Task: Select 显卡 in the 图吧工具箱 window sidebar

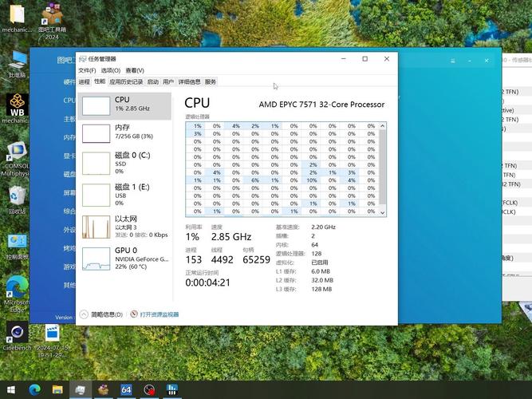Action: (69, 156)
